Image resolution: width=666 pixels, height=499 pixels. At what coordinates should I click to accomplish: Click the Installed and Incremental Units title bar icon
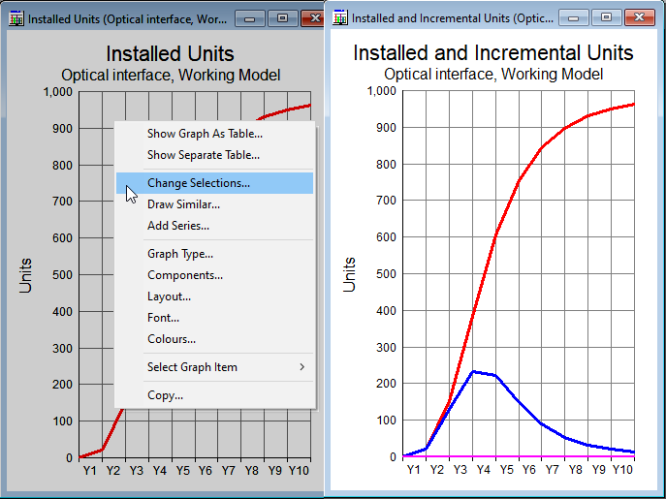341,17
